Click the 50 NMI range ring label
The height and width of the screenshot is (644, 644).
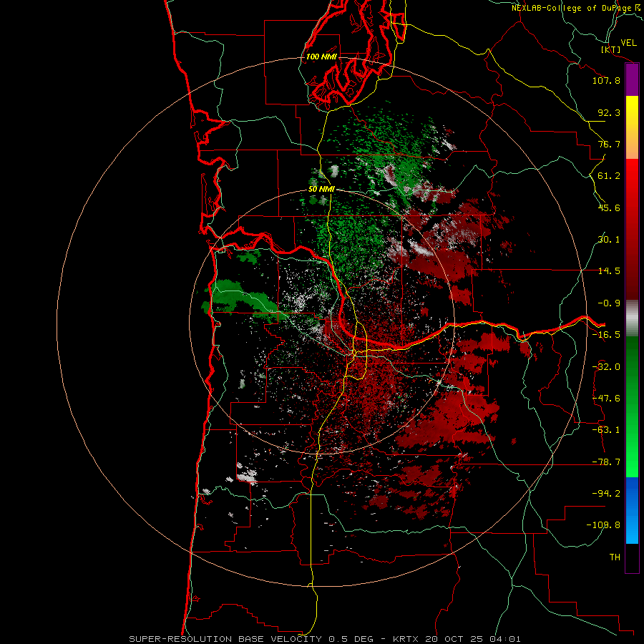(321, 190)
